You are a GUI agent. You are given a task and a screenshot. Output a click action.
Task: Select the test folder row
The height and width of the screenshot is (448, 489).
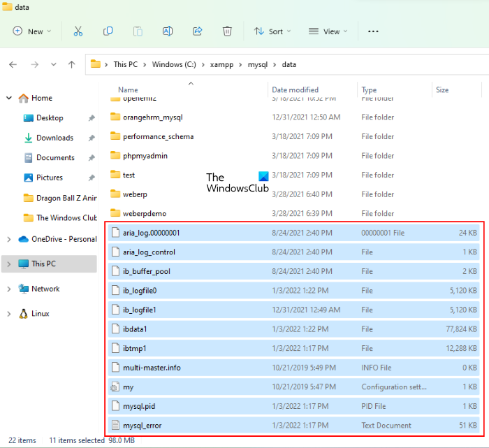(x=293, y=175)
